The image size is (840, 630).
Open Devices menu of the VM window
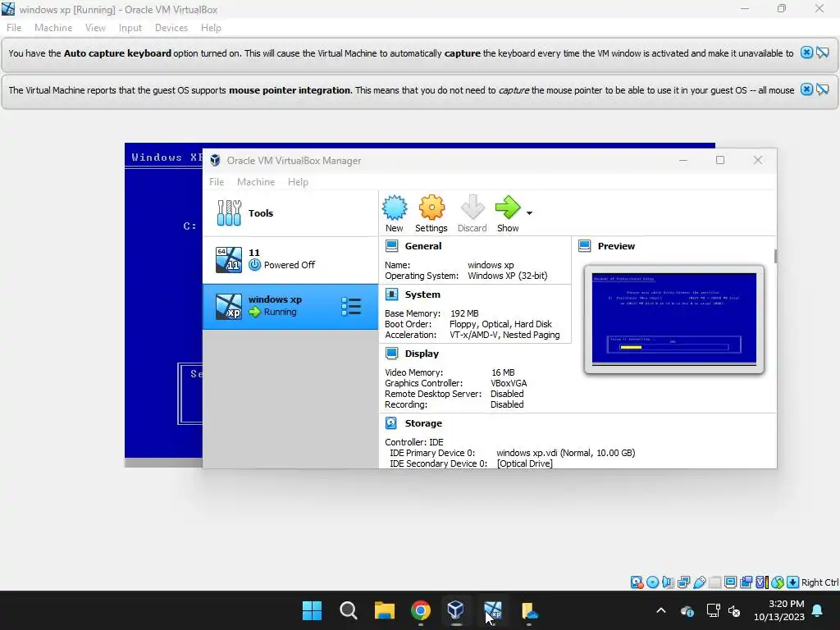click(171, 28)
